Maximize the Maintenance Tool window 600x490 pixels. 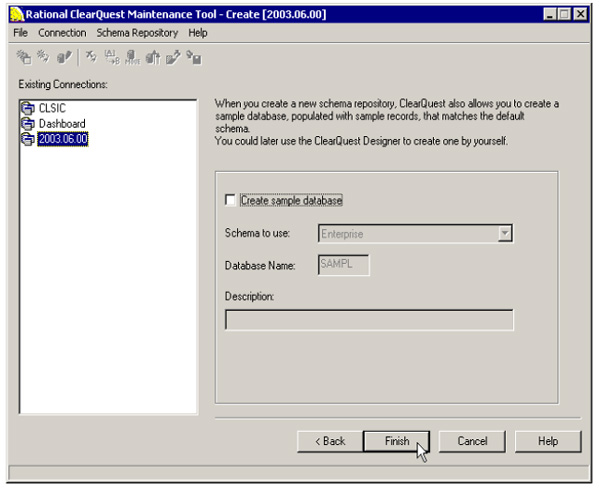564,15
